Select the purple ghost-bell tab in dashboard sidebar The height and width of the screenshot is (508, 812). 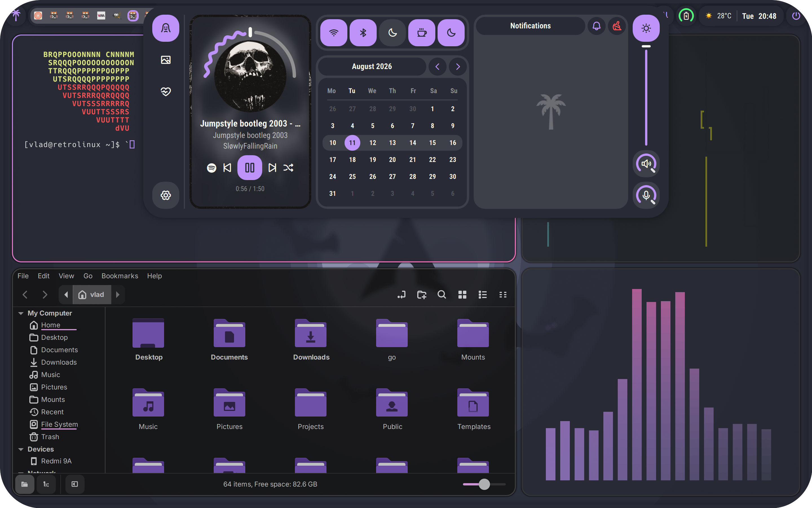point(166,28)
